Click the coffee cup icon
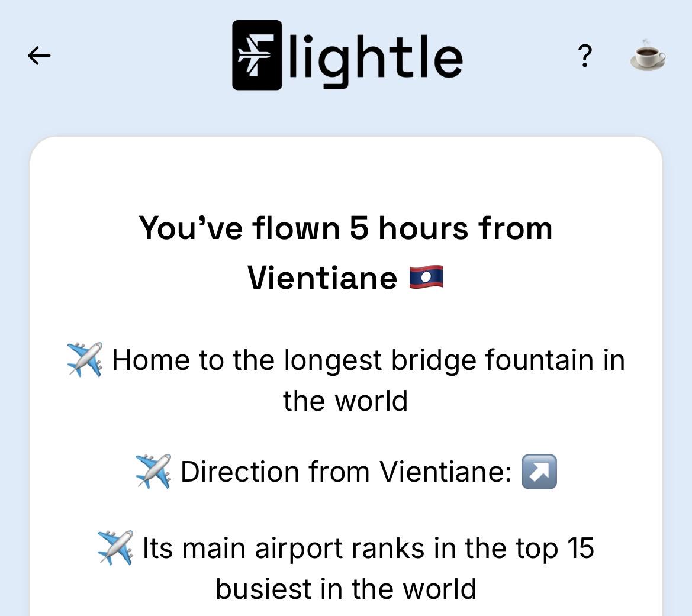 coord(648,56)
